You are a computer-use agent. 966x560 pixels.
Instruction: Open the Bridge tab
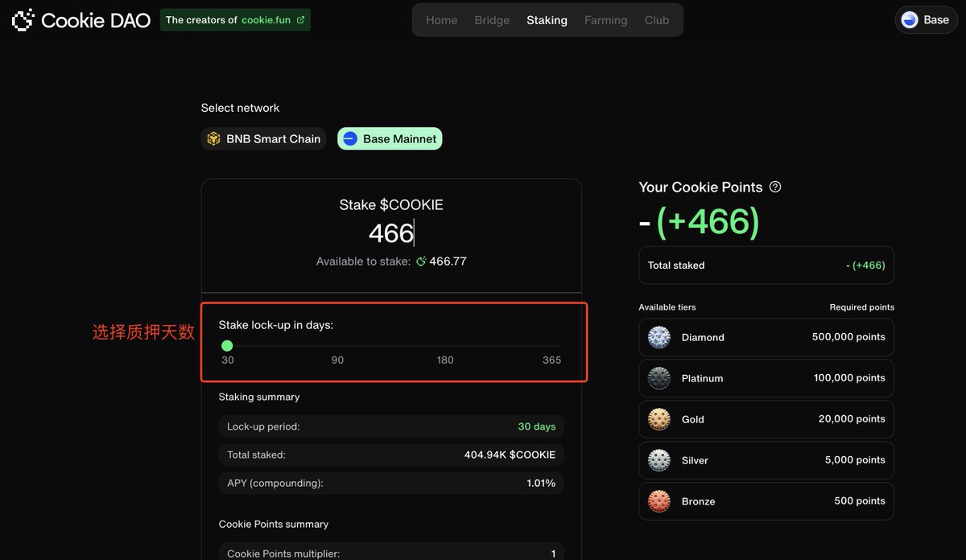pos(492,20)
